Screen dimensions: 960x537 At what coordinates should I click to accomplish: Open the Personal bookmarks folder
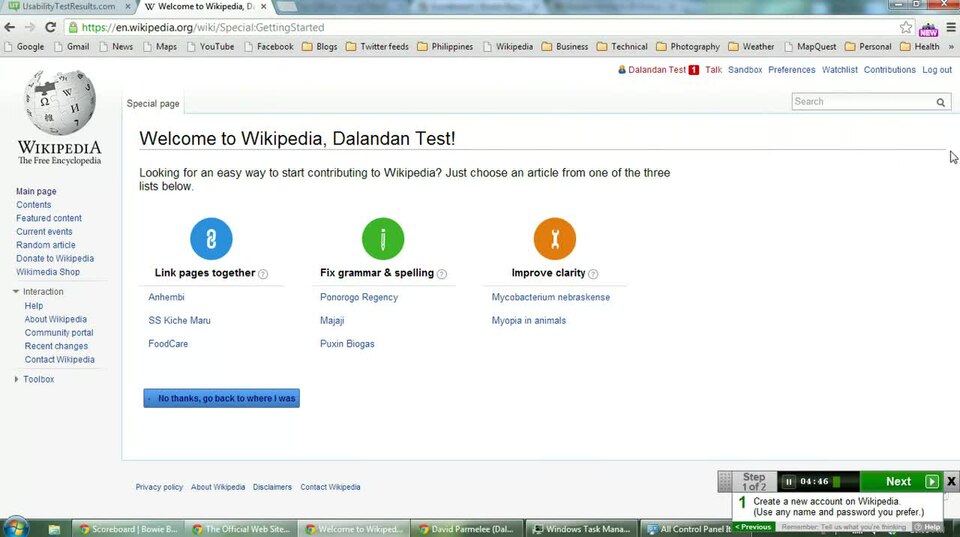click(868, 47)
